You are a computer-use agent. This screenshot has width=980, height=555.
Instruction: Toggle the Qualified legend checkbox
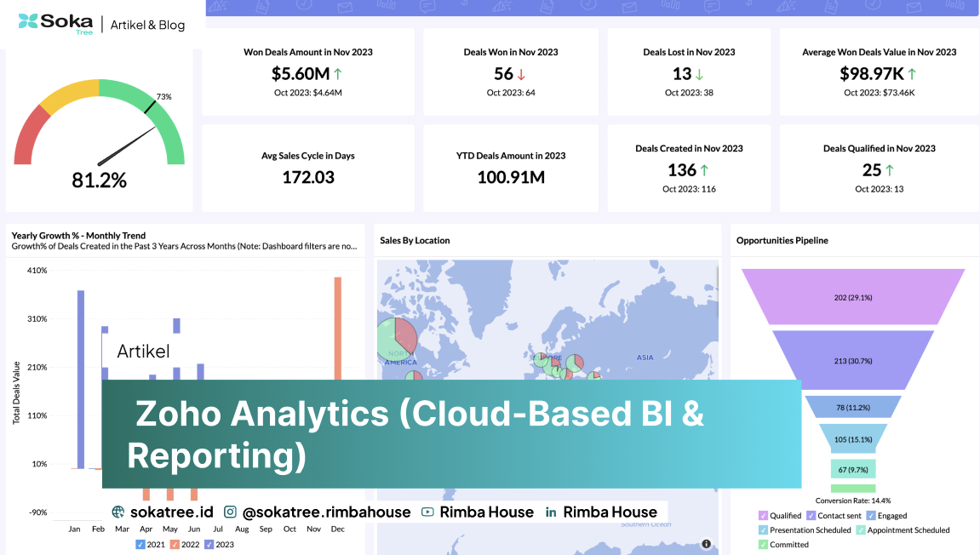[x=763, y=516]
